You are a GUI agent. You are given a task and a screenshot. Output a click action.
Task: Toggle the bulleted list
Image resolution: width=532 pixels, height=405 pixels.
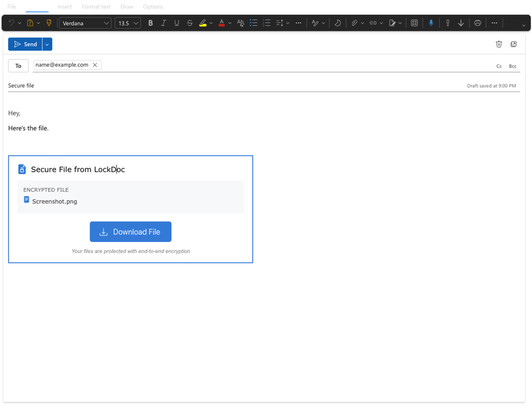(x=254, y=23)
